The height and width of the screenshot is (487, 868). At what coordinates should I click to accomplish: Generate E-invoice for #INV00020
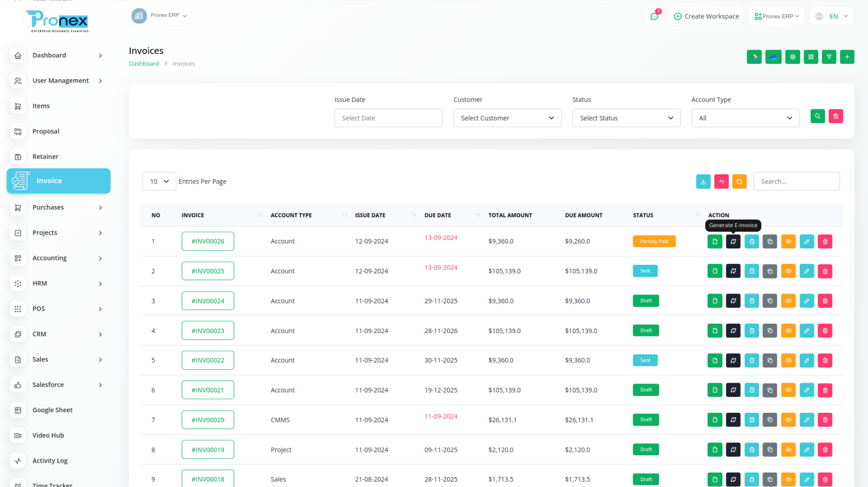coord(733,420)
